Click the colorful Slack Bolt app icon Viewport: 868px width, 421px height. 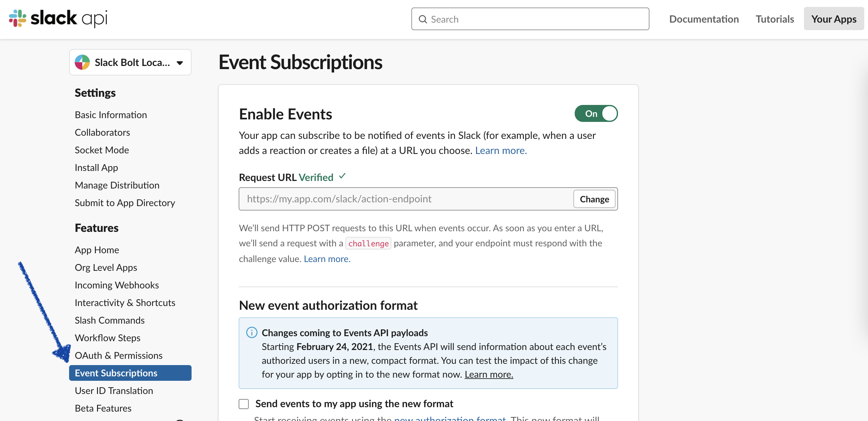coord(82,62)
